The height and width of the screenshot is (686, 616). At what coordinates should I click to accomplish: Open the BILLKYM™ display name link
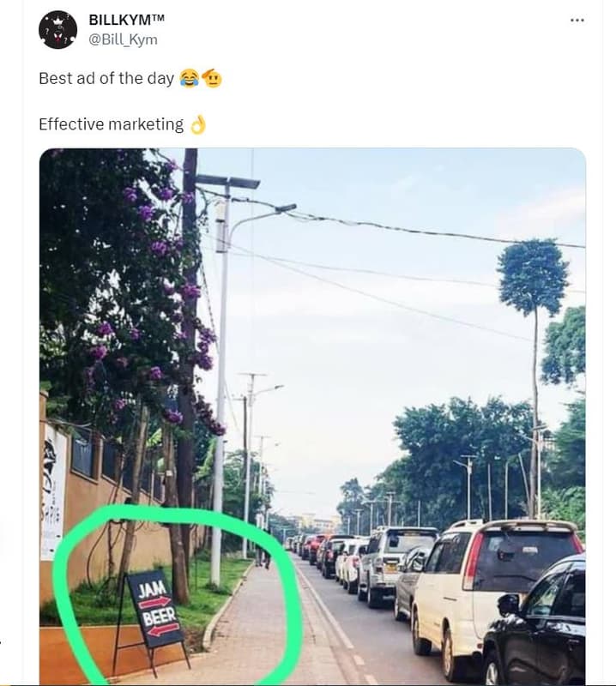pyautogui.click(x=127, y=20)
